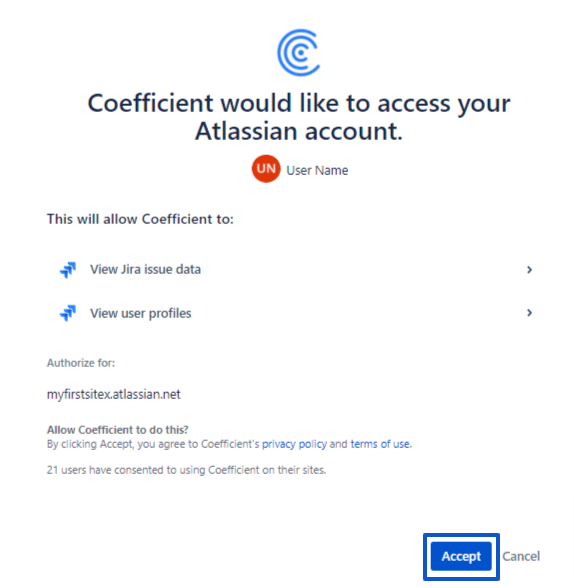Click Jira icon beside View user profiles
Image resolution: width=574 pixels, height=588 pixels.
pos(68,313)
